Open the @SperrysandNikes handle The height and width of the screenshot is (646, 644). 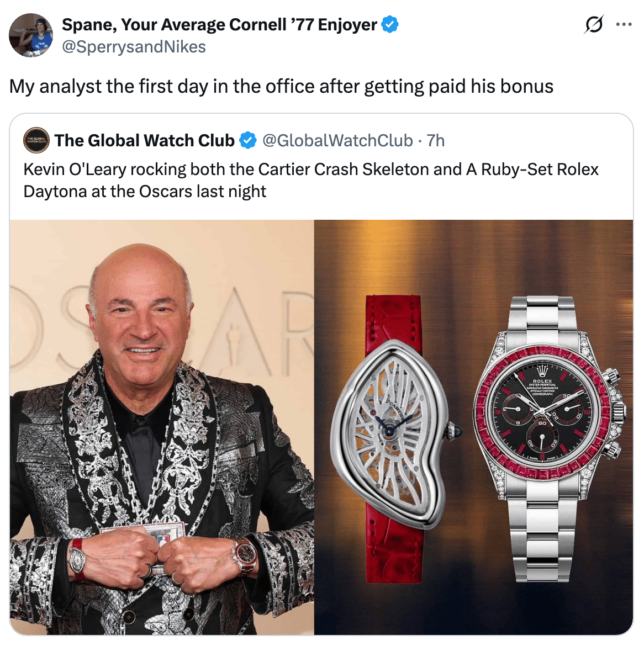coord(134,47)
